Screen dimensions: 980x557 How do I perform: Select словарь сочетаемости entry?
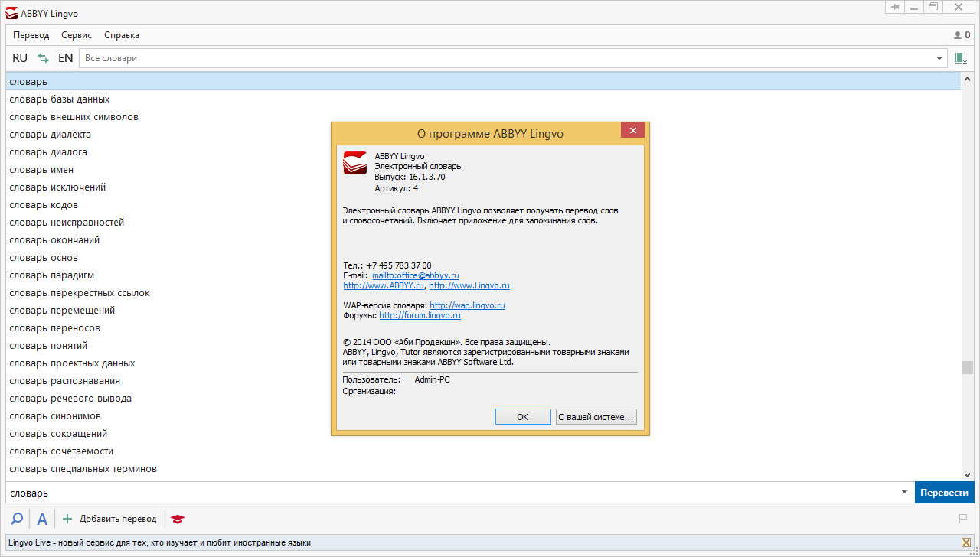pos(483,451)
